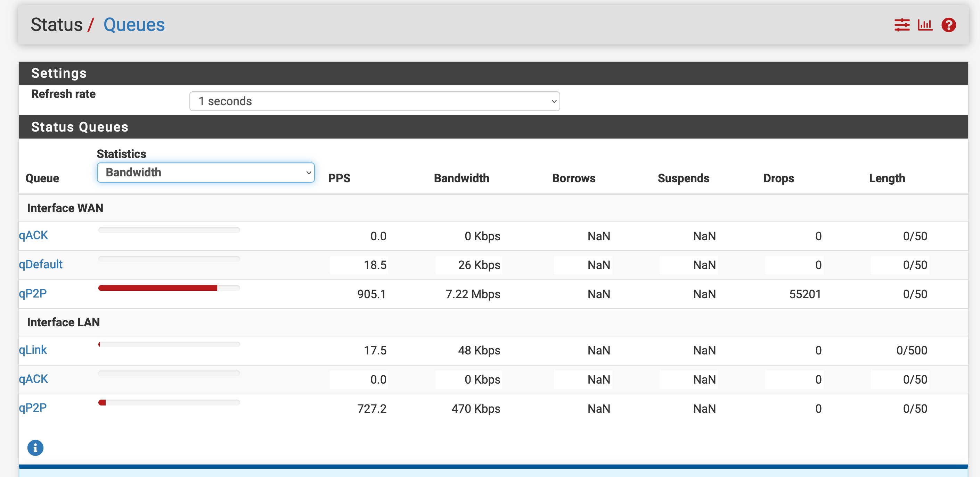Viewport: 980px width, 477px height.
Task: Open the LAN qACK queue link
Action: [x=33, y=379]
